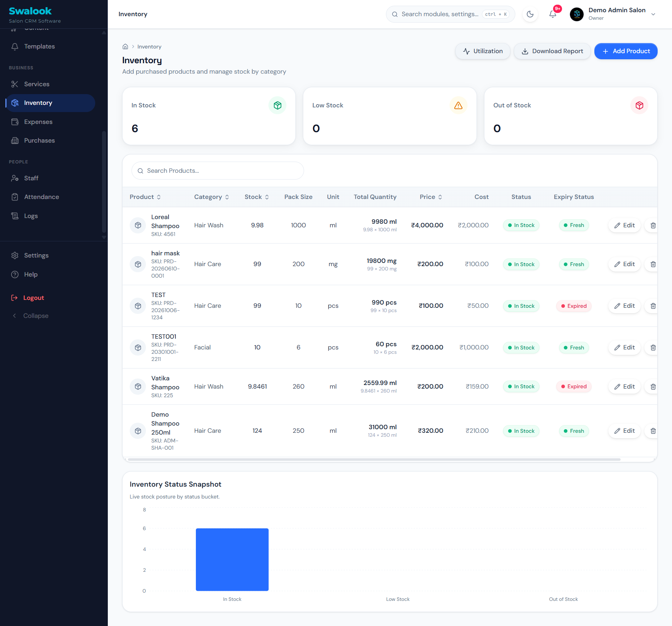Image resolution: width=672 pixels, height=626 pixels.
Task: Click the Utilization button
Action: 483,51
